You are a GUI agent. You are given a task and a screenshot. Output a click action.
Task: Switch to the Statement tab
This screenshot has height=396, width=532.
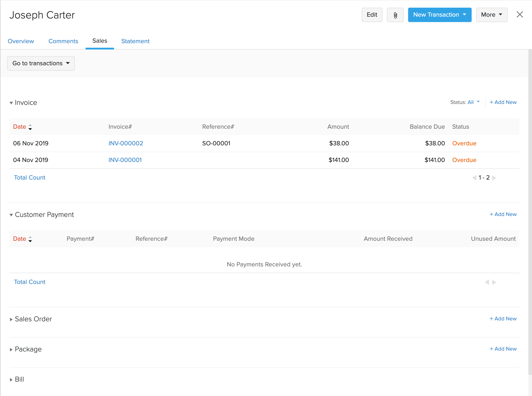[135, 41]
